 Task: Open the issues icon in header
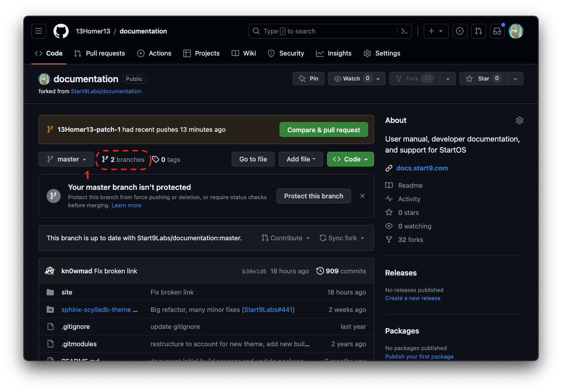coord(460,31)
